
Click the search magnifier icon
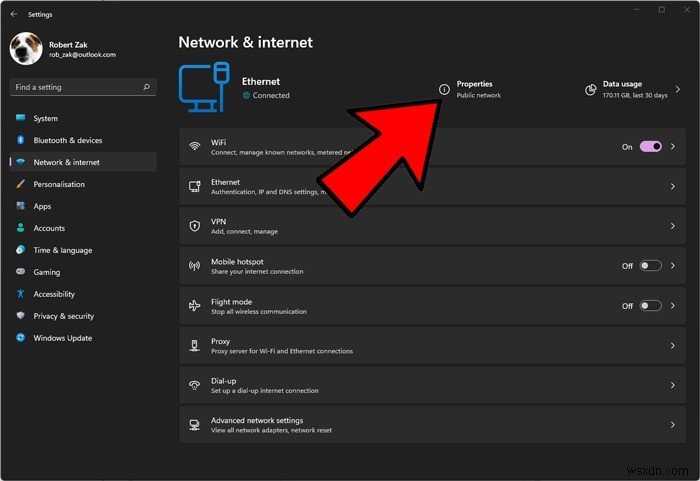click(146, 87)
